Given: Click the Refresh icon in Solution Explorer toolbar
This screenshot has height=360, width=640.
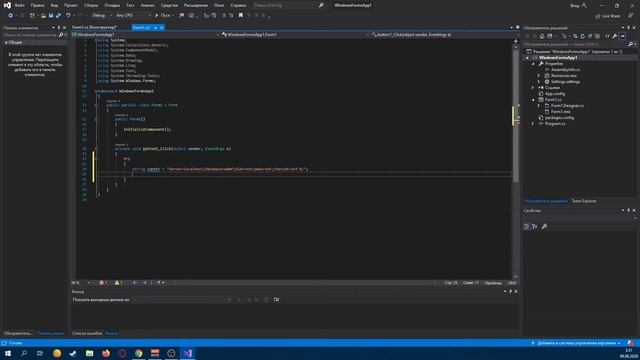Looking at the screenshot, I should (582, 36).
